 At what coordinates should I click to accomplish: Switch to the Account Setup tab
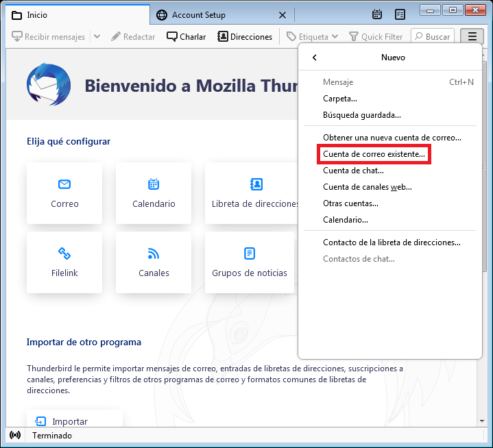[x=222, y=15]
